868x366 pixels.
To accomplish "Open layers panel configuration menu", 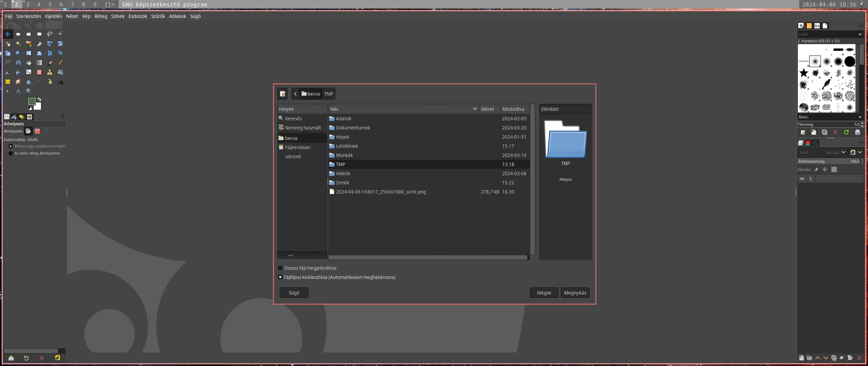I will [x=861, y=143].
